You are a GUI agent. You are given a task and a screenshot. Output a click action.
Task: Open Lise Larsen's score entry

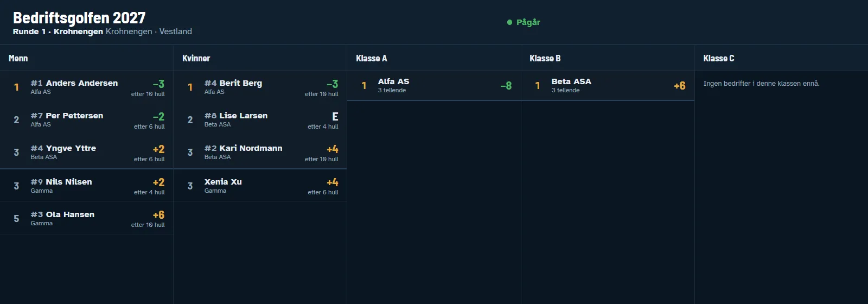[260, 119]
